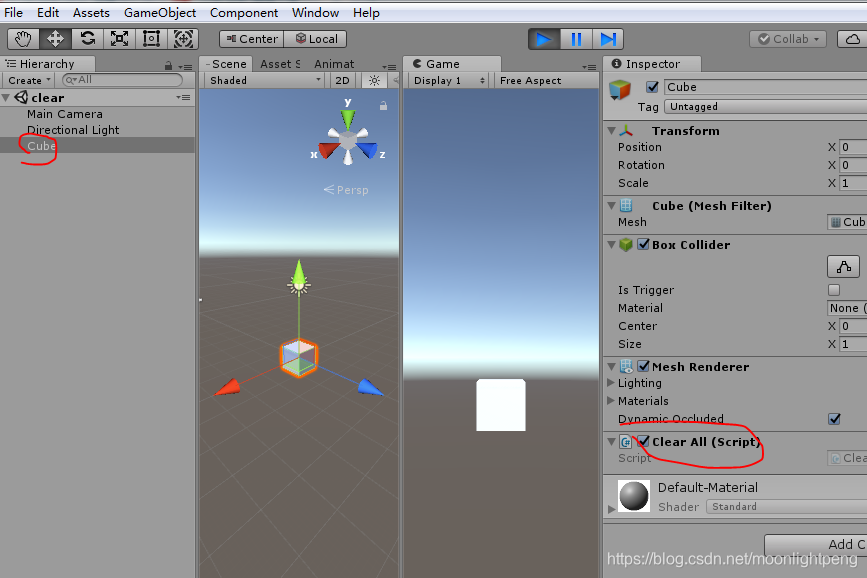867x578 pixels.
Task: Toggle Cube active checkbox
Action: click(652, 87)
